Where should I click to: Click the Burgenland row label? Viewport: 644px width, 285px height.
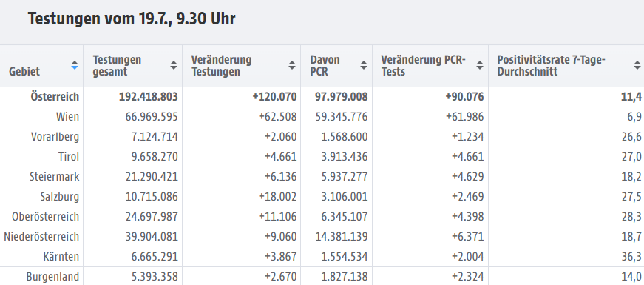pos(52,277)
